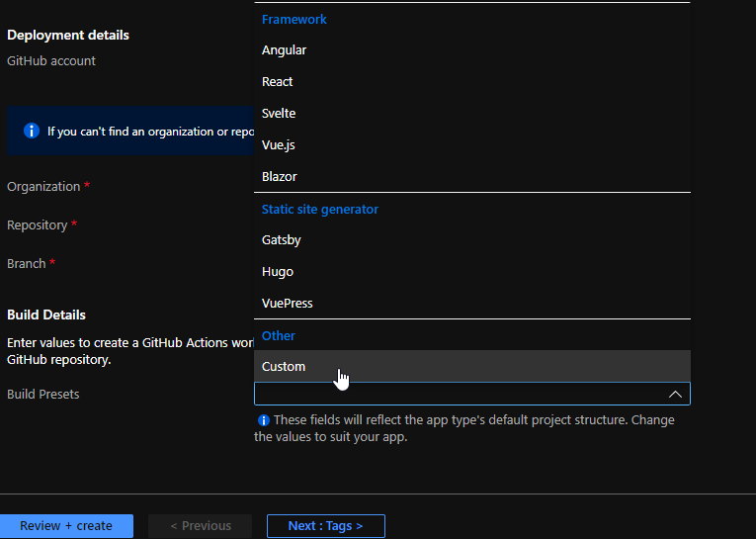The image size is (756, 539).
Task: Click the GitHub account label
Action: (51, 60)
